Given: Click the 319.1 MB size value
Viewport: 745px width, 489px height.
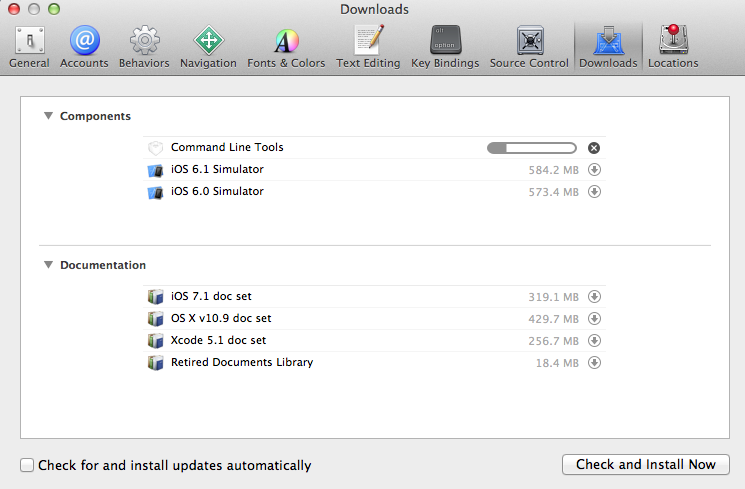Looking at the screenshot, I should (x=554, y=297).
